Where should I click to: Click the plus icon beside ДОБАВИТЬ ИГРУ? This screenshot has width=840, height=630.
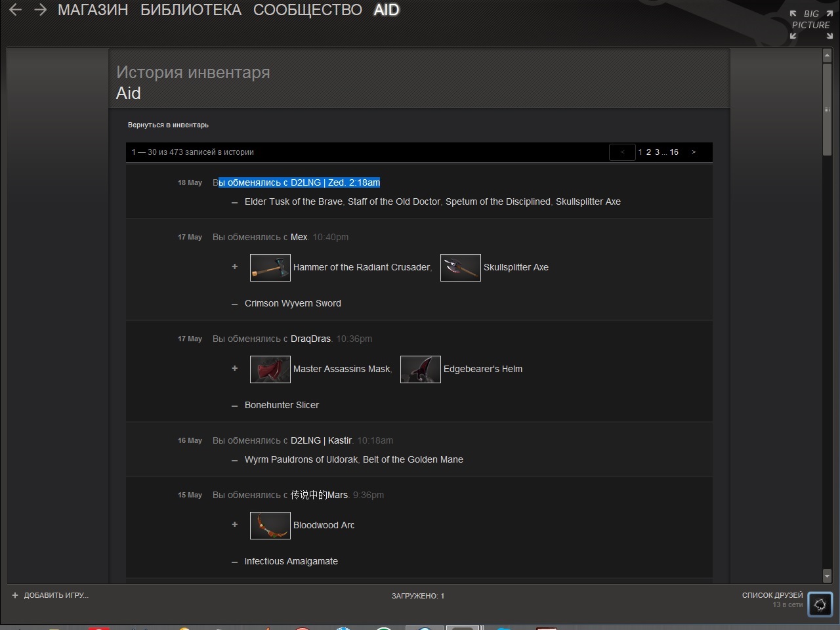coord(15,595)
